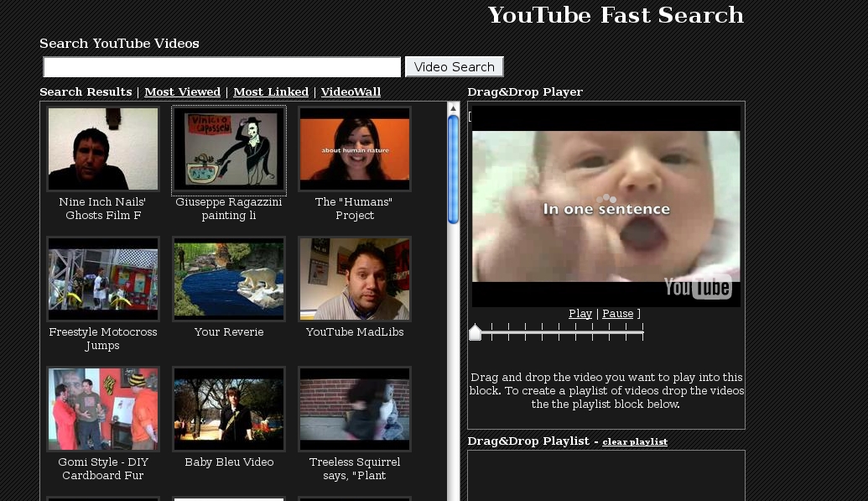Open the VideoWall tab
This screenshot has height=501, width=868.
[x=351, y=92]
